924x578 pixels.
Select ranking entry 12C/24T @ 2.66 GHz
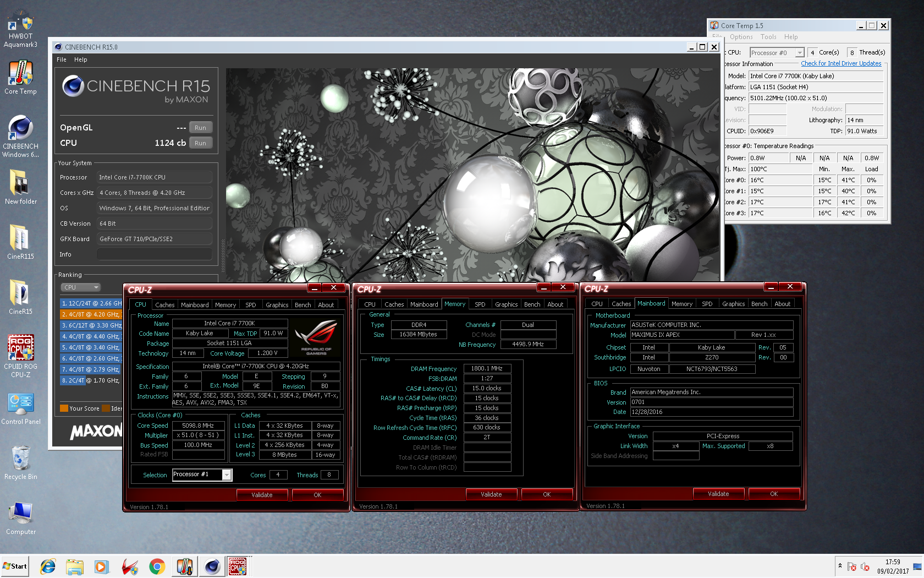(91, 303)
